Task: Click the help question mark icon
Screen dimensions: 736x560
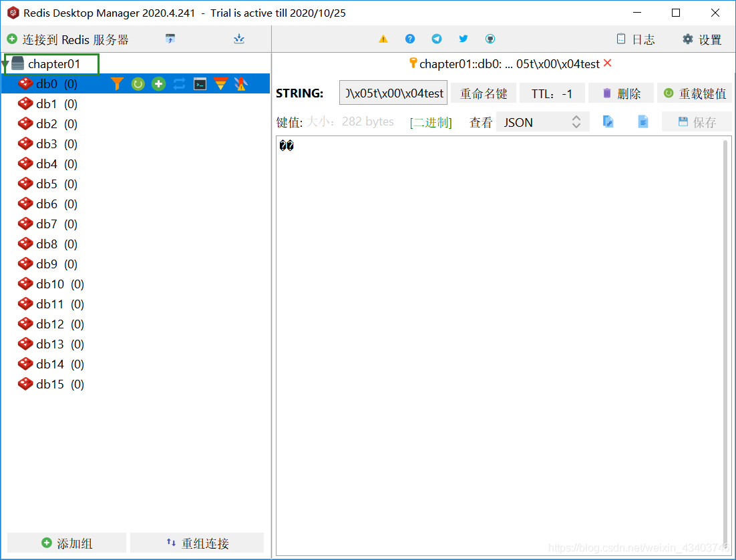Action: [x=409, y=39]
